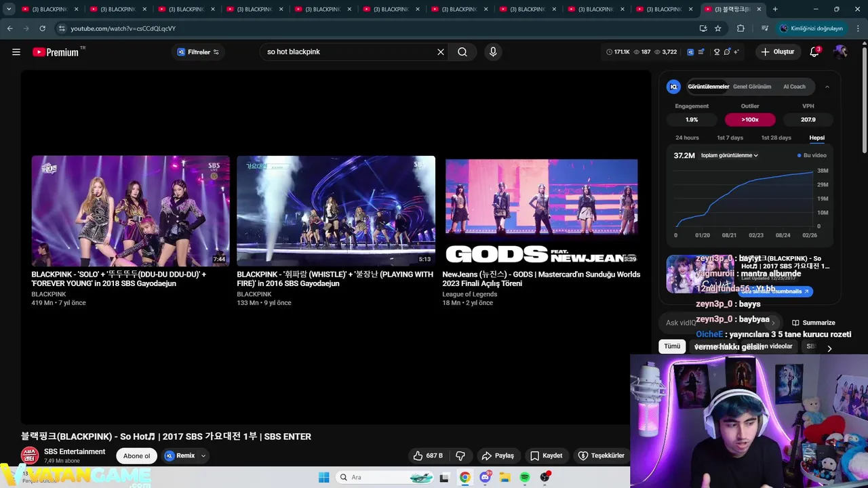Select the Görüntülenmeler tab in vidIQ
The height and width of the screenshot is (488, 868).
point(708,87)
